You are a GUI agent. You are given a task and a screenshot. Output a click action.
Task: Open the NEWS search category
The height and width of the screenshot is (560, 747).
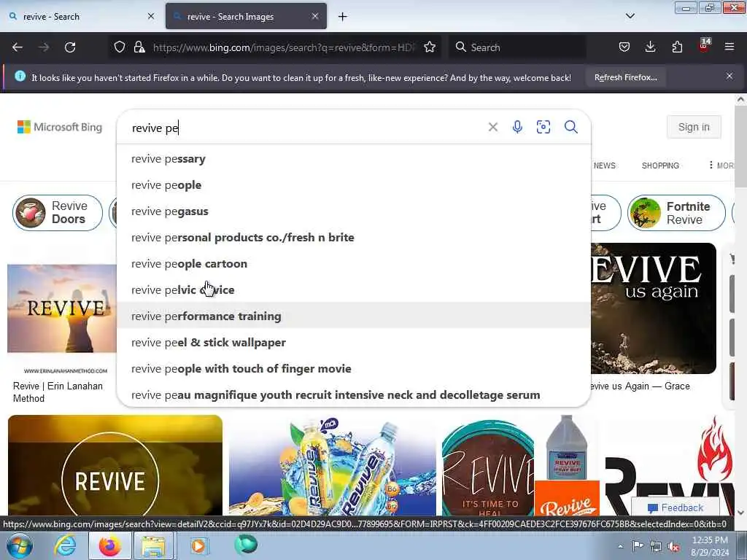point(605,166)
